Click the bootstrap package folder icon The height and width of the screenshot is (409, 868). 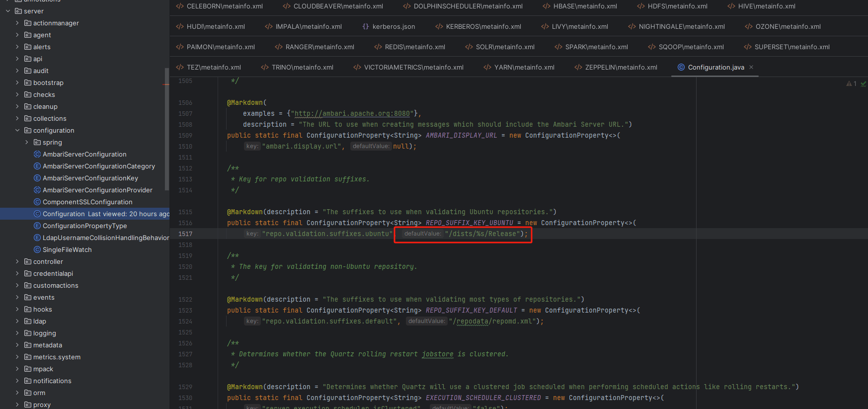pos(28,82)
